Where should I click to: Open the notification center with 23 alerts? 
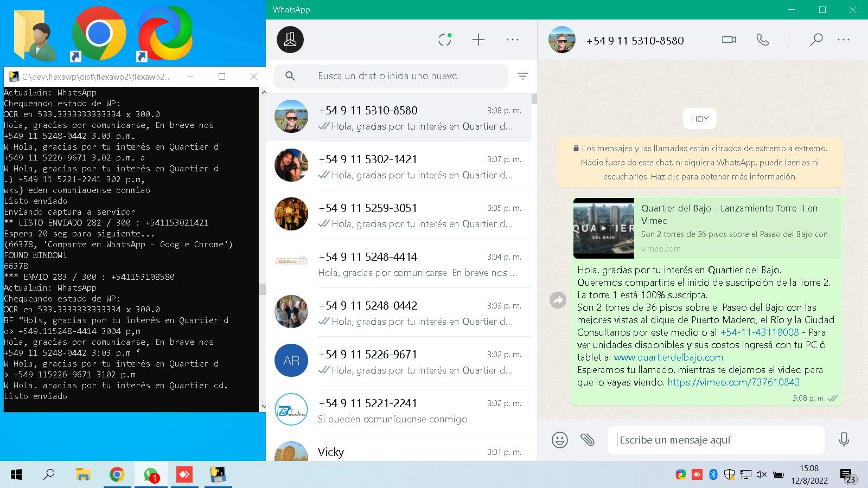pyautogui.click(x=847, y=476)
